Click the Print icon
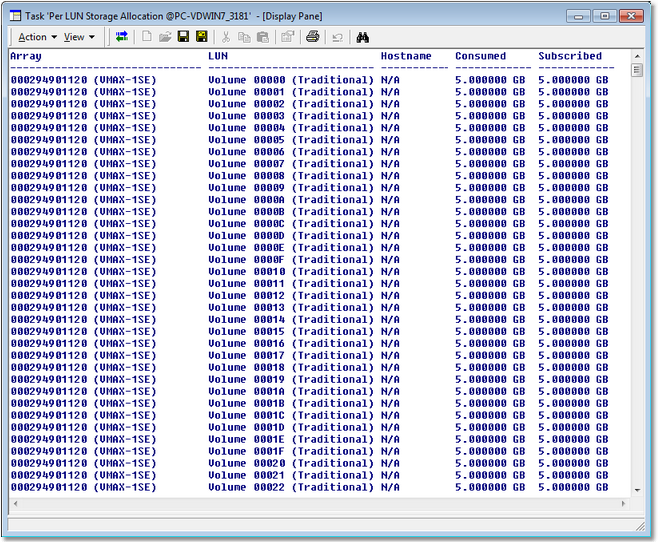This screenshot has height=544, width=658. pos(313,37)
